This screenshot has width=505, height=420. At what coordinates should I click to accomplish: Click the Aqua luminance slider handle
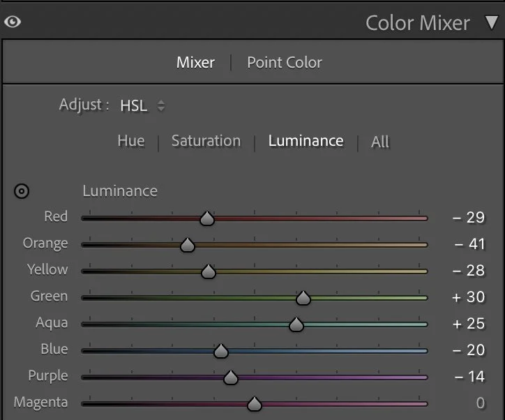296,324
